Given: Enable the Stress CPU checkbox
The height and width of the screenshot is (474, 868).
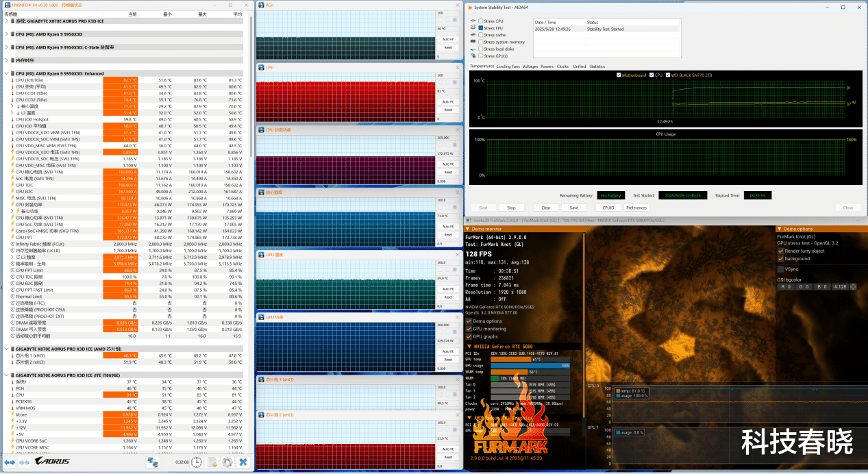Looking at the screenshot, I should point(481,21).
